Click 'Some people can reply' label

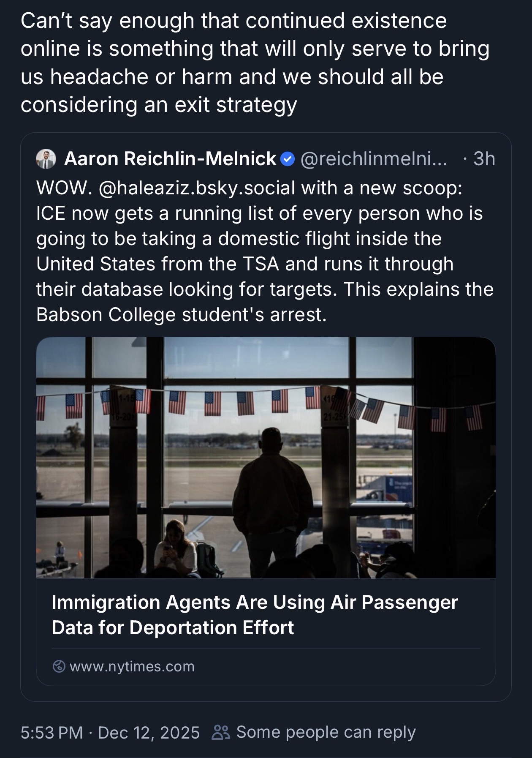[326, 732]
